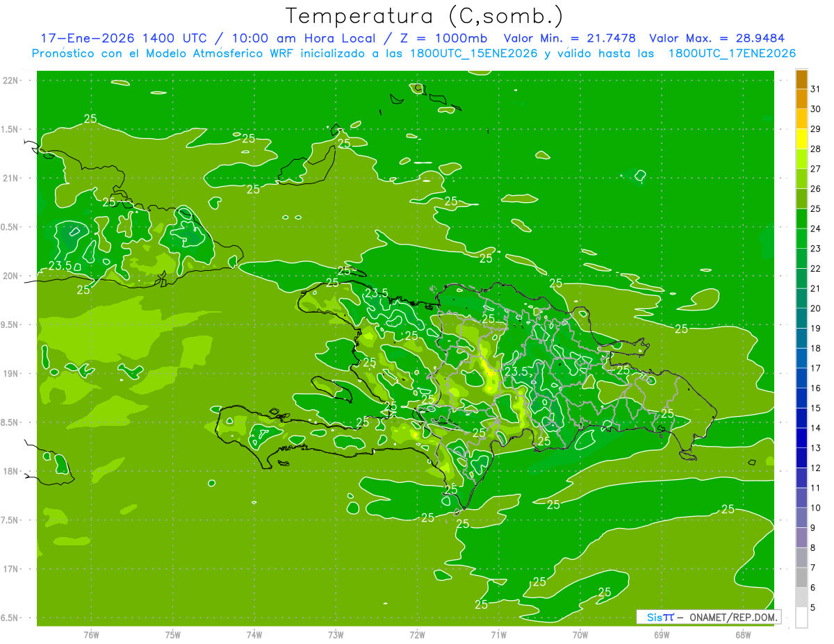Screen dimensions: 834x644
Task: Click the title "Temperatura (C,somb.)"
Action: [x=425, y=16]
